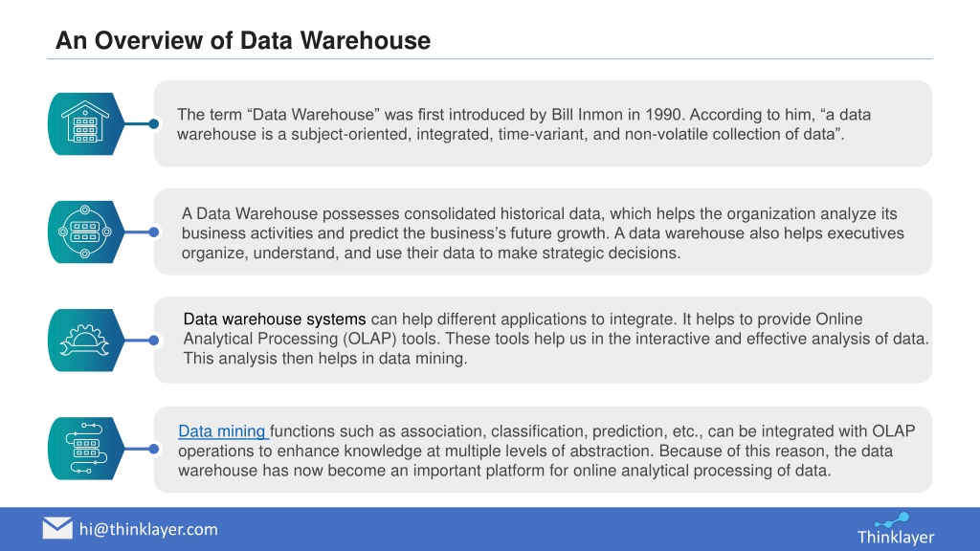Click the horizontal line under the title
980x551 pixels.
(490, 59)
